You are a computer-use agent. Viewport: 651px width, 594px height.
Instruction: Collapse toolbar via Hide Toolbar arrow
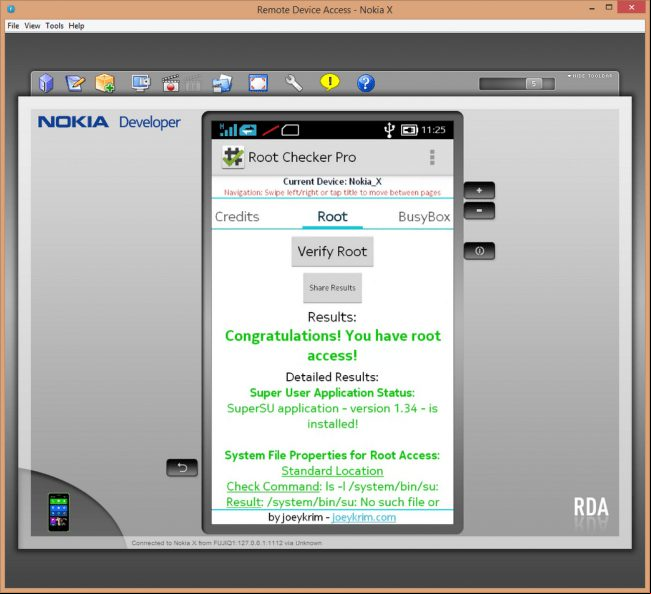(x=590, y=76)
